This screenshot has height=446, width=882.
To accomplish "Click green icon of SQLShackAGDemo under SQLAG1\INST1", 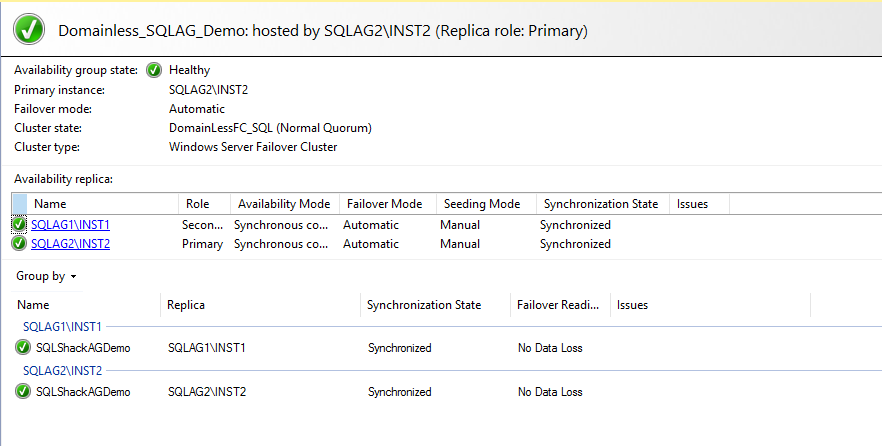I will [23, 348].
